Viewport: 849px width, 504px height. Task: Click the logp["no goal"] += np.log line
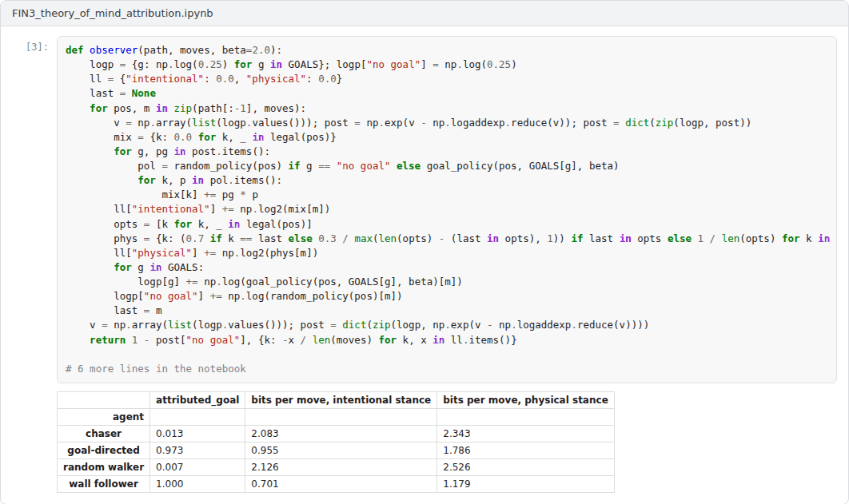coord(257,296)
